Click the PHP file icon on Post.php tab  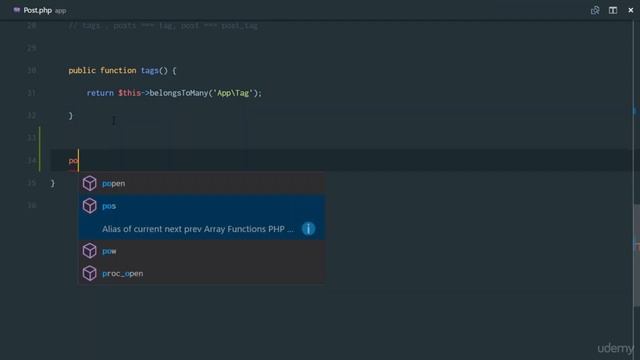point(16,10)
